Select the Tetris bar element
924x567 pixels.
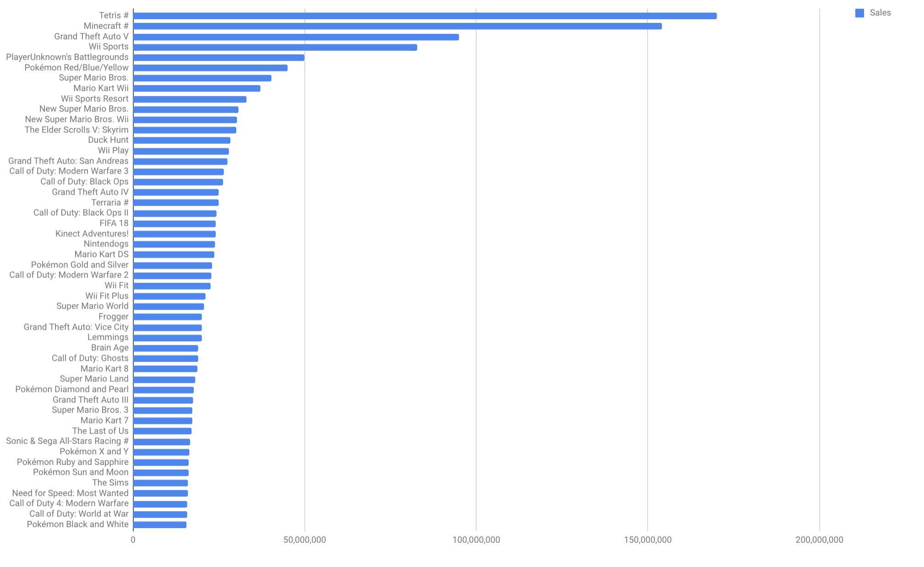click(455, 12)
